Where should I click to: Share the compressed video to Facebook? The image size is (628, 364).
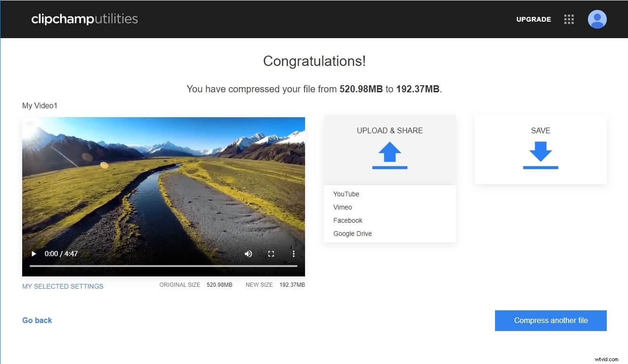point(347,220)
